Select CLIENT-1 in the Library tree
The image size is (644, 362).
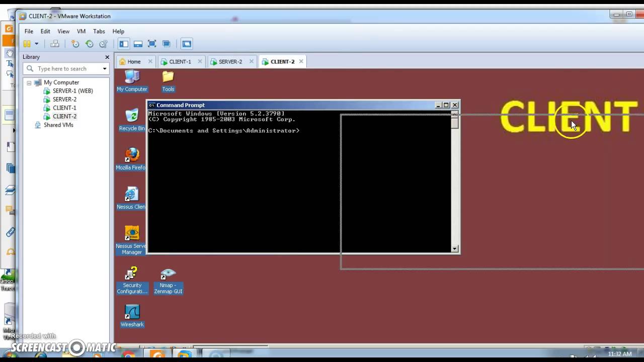[64, 108]
